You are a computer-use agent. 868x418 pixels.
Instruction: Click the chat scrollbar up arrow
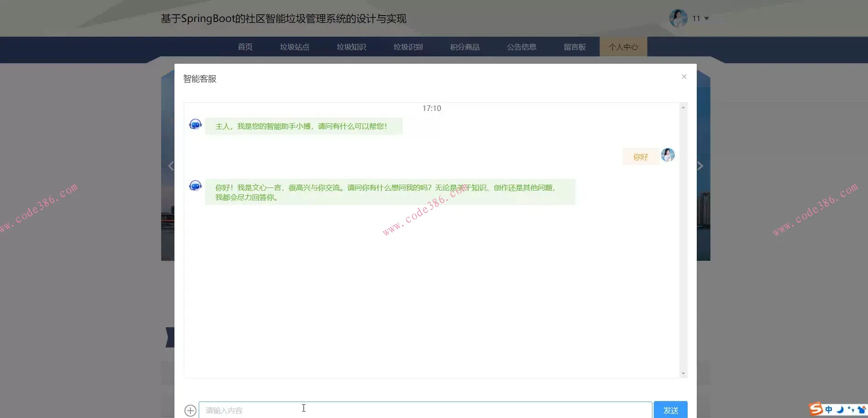683,107
